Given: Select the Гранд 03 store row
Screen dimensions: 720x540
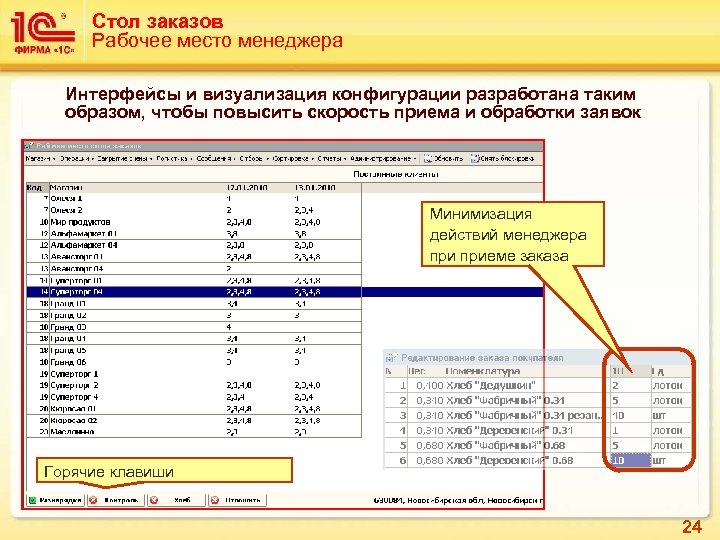Looking at the screenshot, I should point(194,327).
